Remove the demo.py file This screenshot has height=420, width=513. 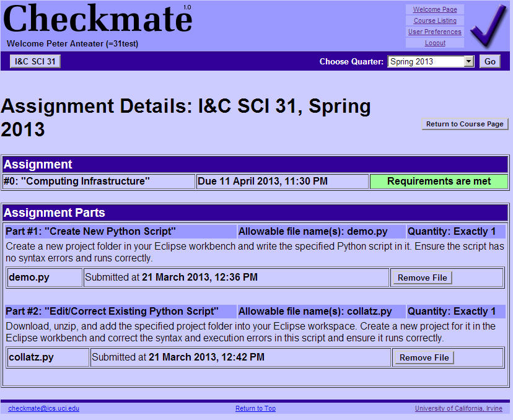coord(422,278)
